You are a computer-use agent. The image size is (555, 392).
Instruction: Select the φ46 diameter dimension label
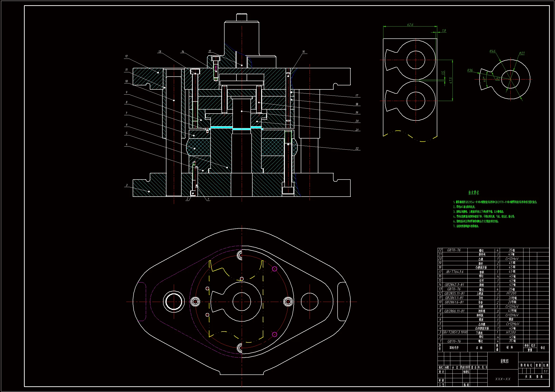(x=492, y=51)
